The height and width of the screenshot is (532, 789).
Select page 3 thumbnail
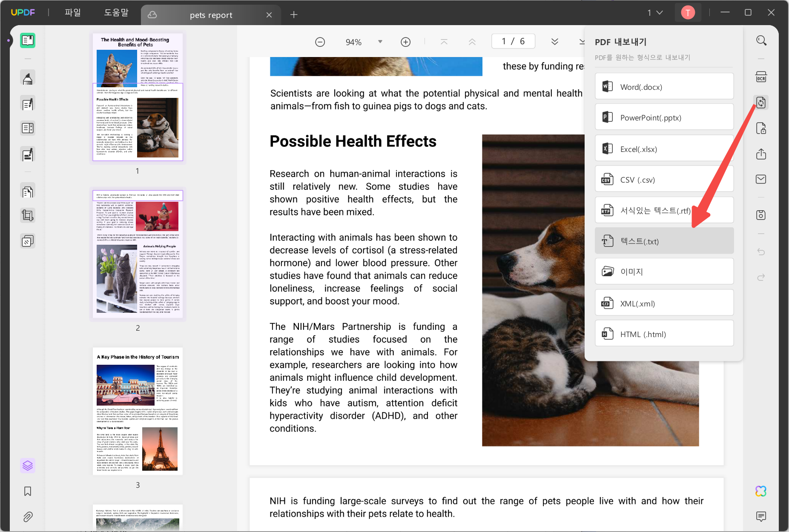[138, 411]
